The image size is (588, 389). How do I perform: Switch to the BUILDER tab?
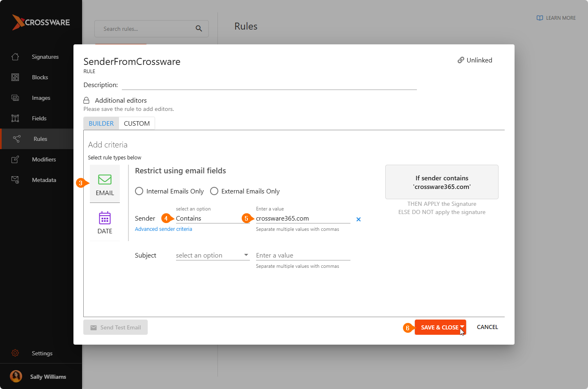pyautogui.click(x=101, y=124)
